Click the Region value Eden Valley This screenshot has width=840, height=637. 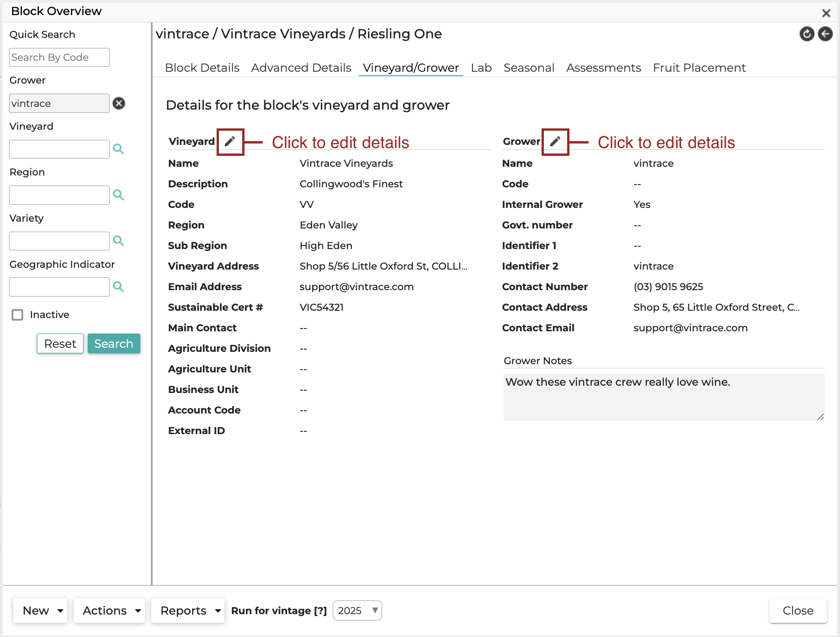pos(329,225)
